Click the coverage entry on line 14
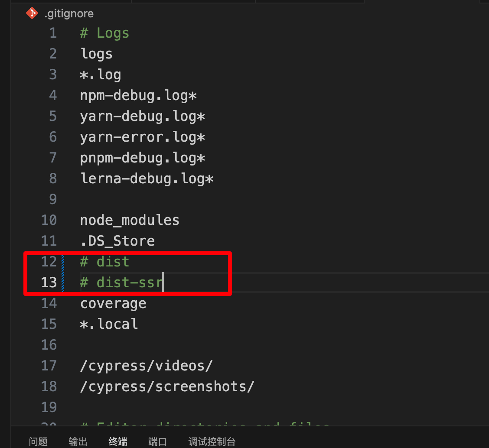The image size is (489, 448). click(113, 303)
